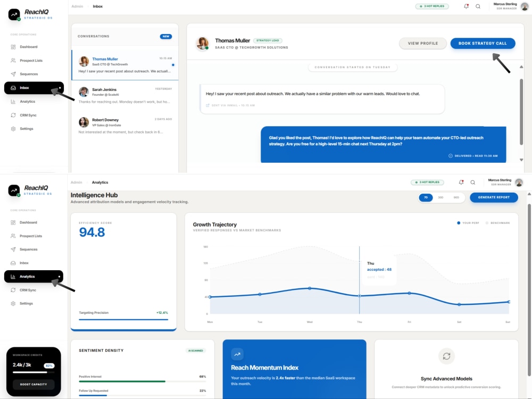Viewport: 532px width, 399px height.
Task: Click the delivered check icon on sent message
Action: coord(451,156)
